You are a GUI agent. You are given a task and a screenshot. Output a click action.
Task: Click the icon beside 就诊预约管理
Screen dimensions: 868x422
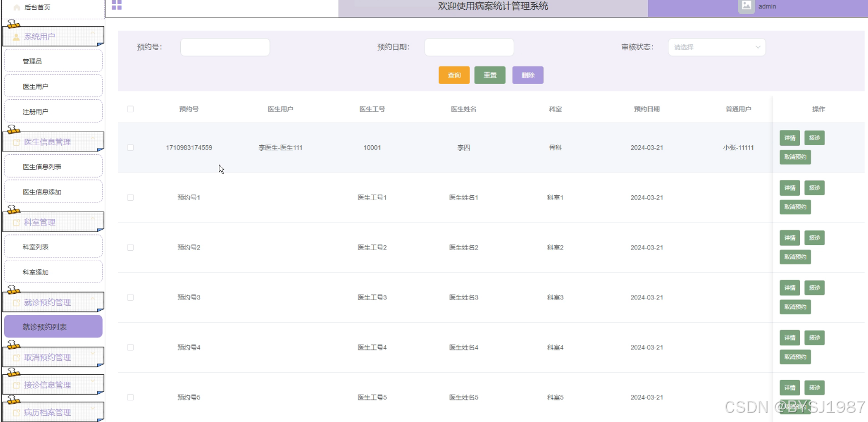[16, 303]
